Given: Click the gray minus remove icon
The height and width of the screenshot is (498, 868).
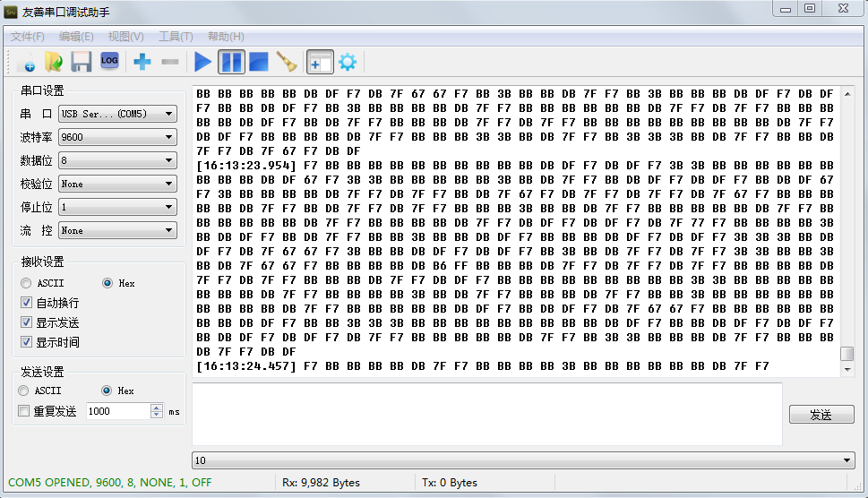Looking at the screenshot, I should click(170, 62).
